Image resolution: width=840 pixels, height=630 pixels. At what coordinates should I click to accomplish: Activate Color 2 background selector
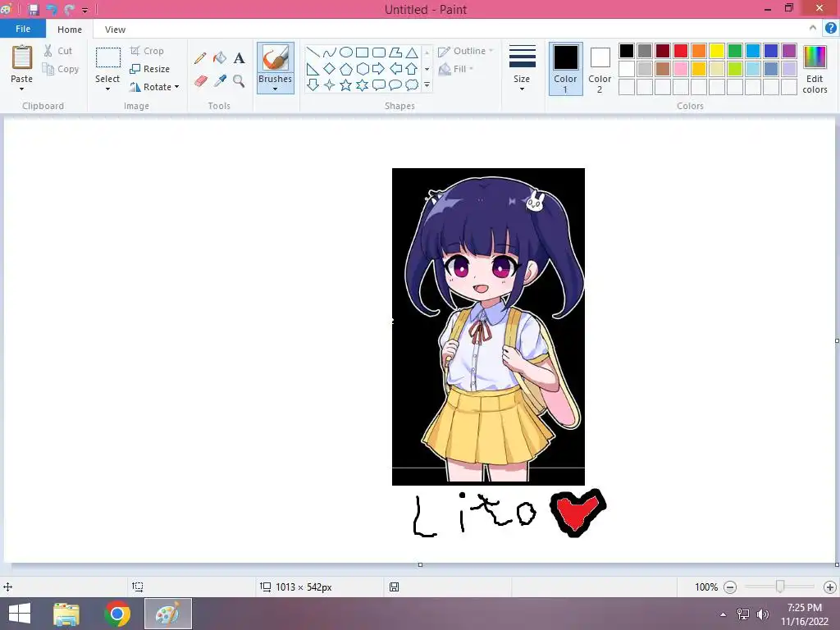tap(600, 69)
